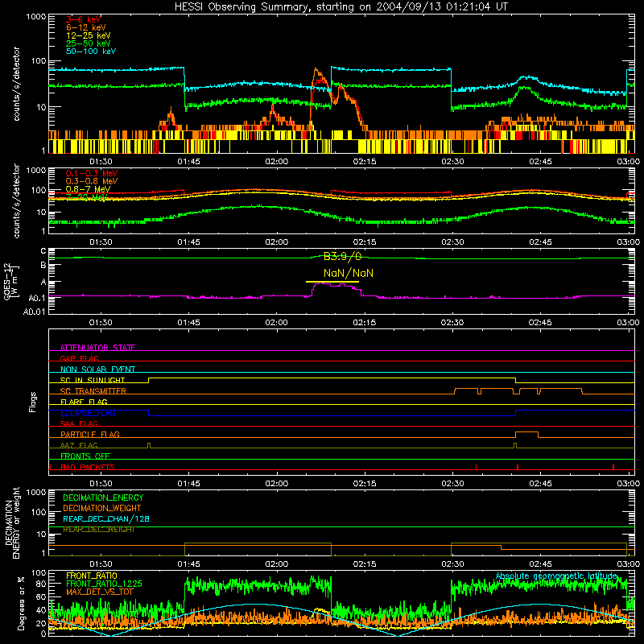Select the DECIMATION_WEIGHT legend label

coord(102,508)
